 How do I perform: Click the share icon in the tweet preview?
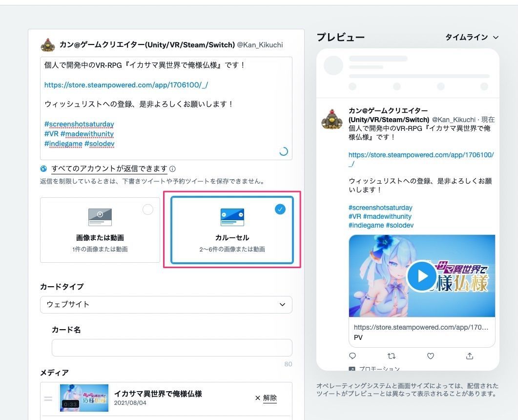[470, 356]
